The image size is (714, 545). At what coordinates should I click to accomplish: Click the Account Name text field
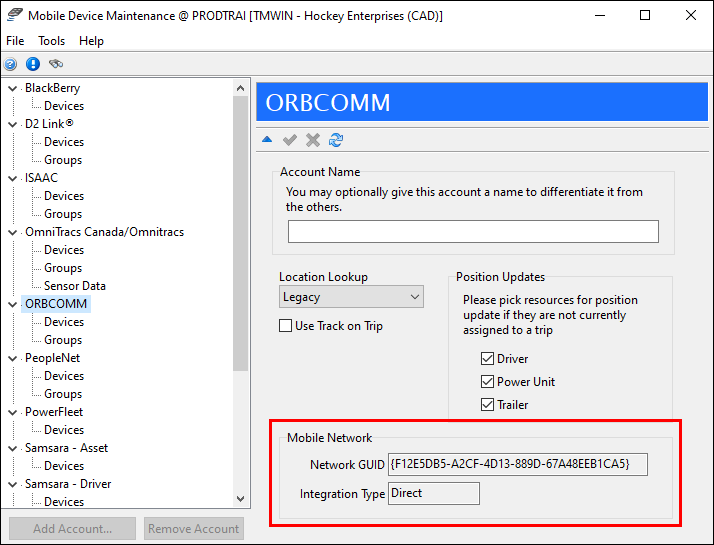coord(473,232)
